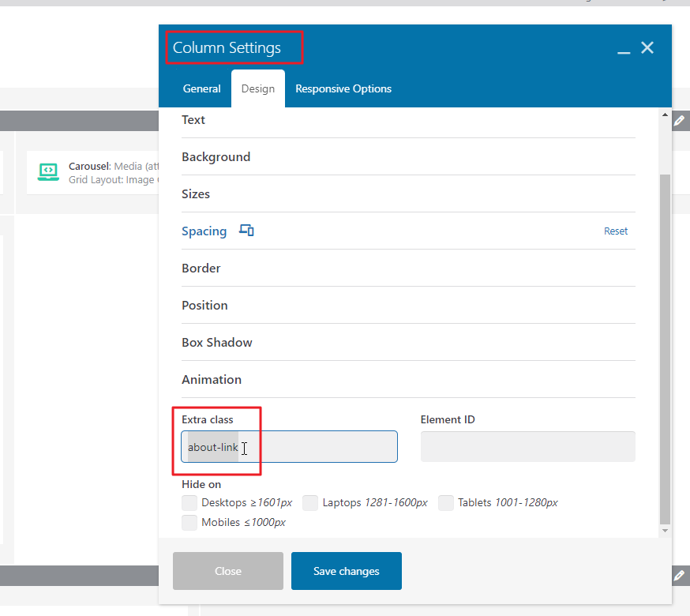690x616 pixels.
Task: Collapse the Spacing design section
Action: pyautogui.click(x=204, y=231)
